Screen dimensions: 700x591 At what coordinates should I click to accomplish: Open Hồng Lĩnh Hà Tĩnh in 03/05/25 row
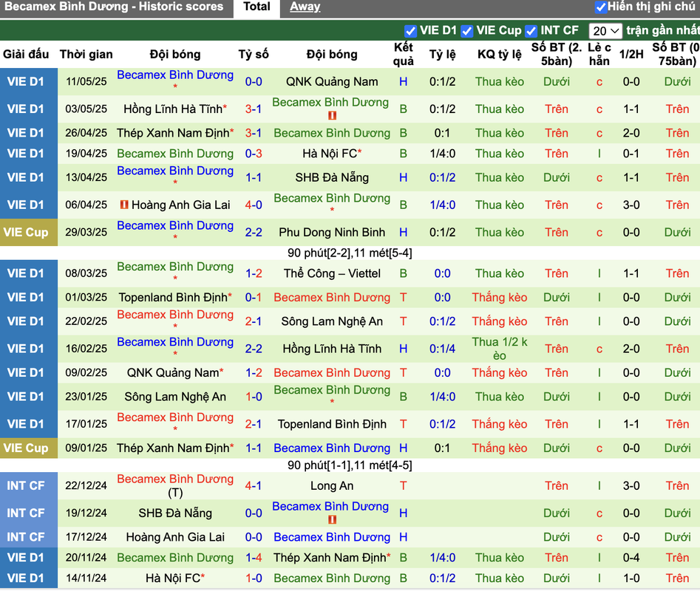click(173, 109)
